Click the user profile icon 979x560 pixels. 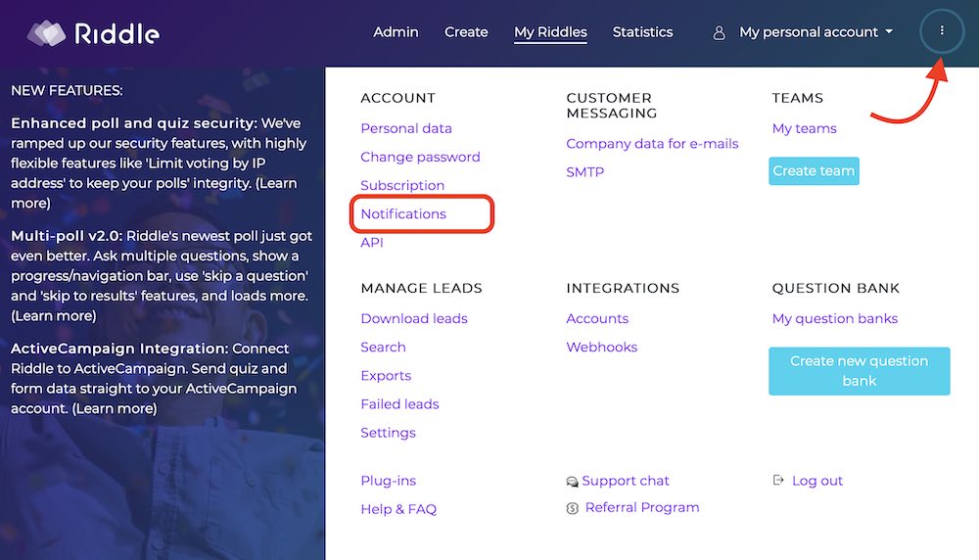[x=719, y=32]
